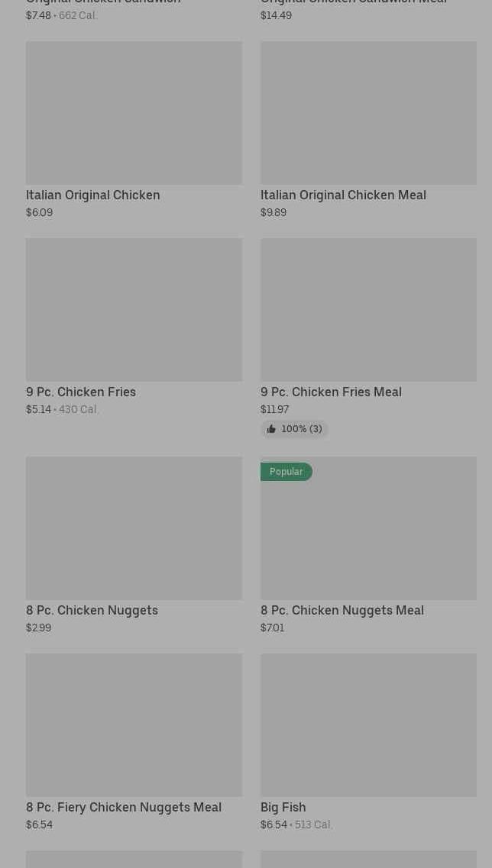
Task: Click the Italian Original Chicken image
Action: [134, 113]
